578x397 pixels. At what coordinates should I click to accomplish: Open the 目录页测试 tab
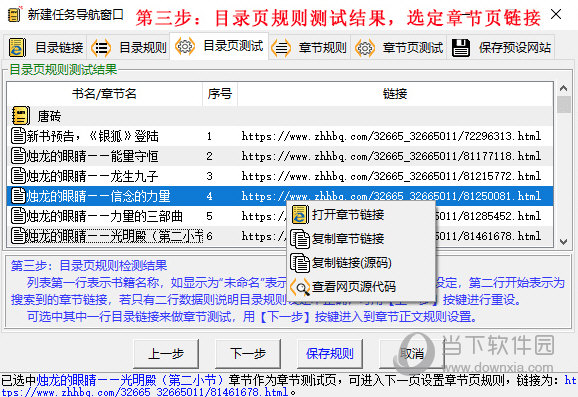point(219,46)
